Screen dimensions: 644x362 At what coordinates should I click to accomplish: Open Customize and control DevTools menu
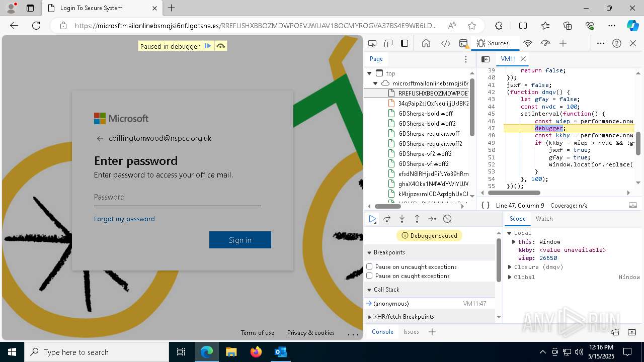tap(601, 43)
